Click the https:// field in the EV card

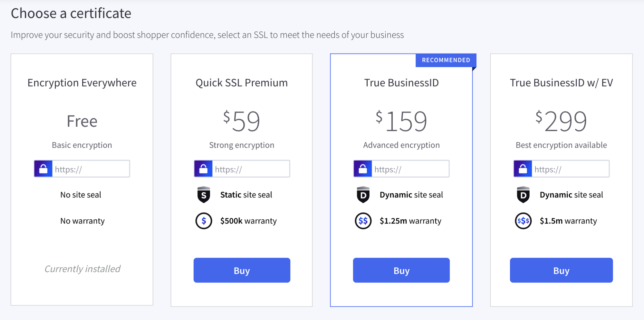point(570,169)
